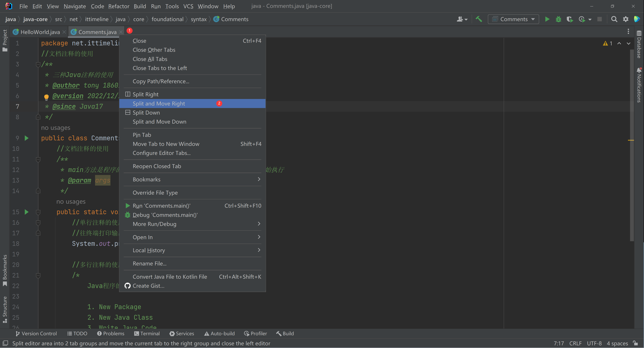Open Version Control tool window
The width and height of the screenshot is (644, 348).
tap(36, 333)
